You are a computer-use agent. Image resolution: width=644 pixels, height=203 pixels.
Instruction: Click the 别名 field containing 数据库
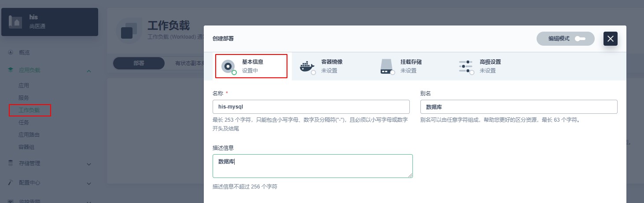pos(519,107)
